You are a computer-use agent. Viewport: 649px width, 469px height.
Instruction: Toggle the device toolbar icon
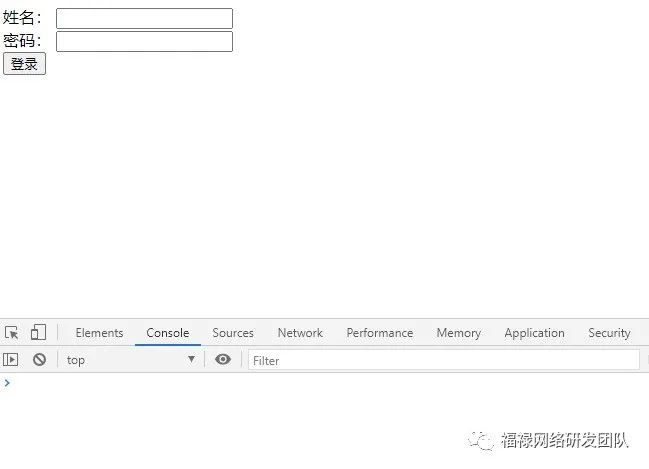coord(38,332)
